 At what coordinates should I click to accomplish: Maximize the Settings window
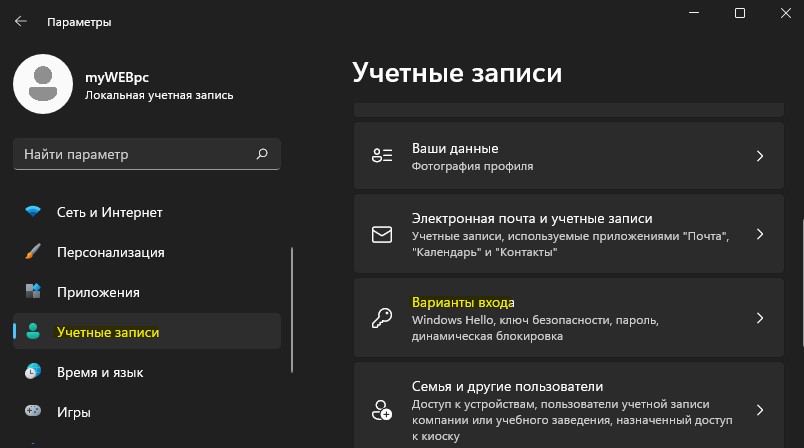click(739, 13)
